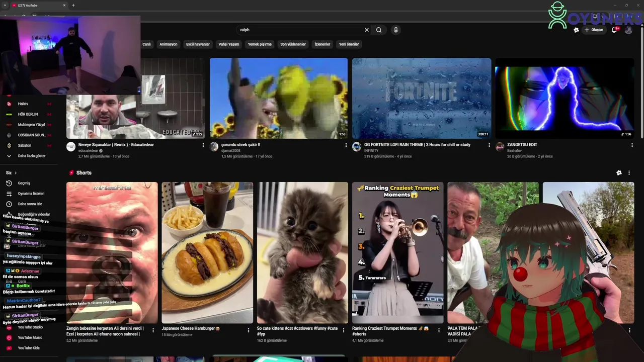Open a new browser tab
This screenshot has height=362, width=644.
point(73,5)
